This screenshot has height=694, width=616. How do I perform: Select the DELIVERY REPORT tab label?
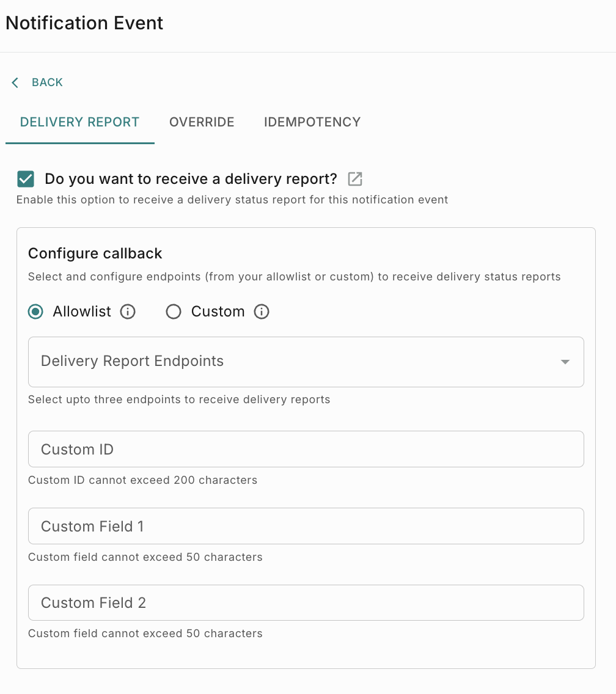(x=79, y=122)
